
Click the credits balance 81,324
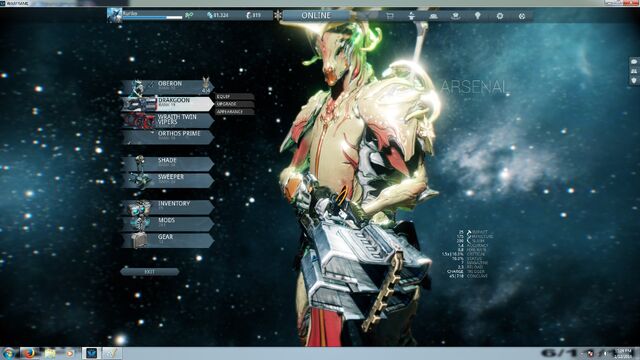[x=218, y=16]
